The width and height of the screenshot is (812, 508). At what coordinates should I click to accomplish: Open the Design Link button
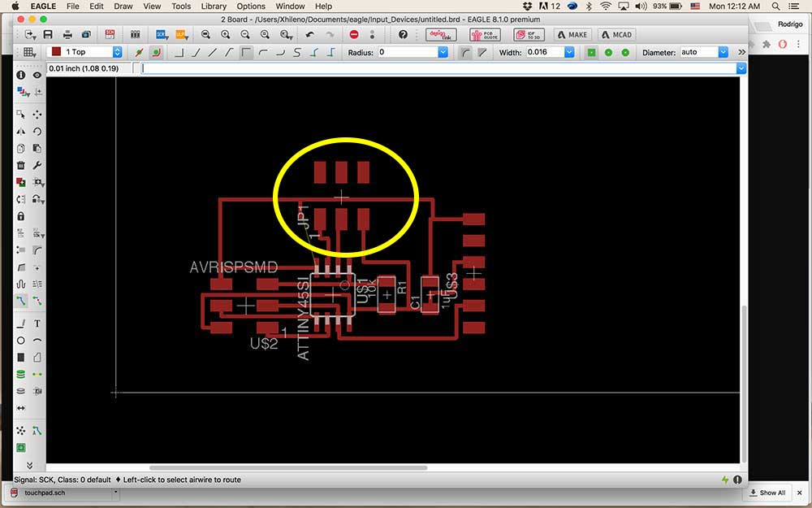point(441,35)
